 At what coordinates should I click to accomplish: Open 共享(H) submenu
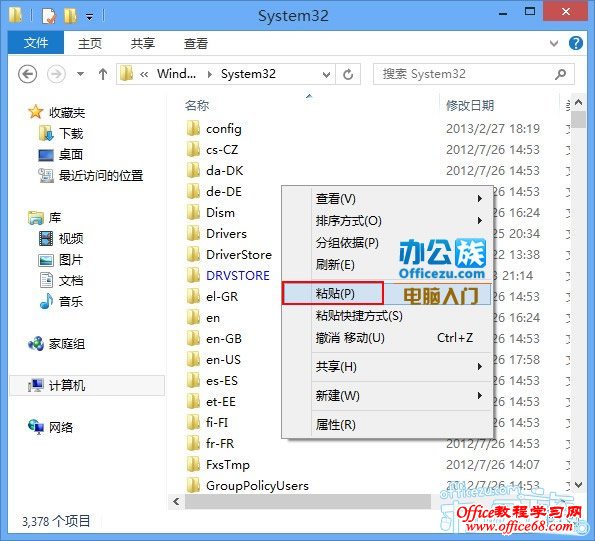(x=387, y=366)
